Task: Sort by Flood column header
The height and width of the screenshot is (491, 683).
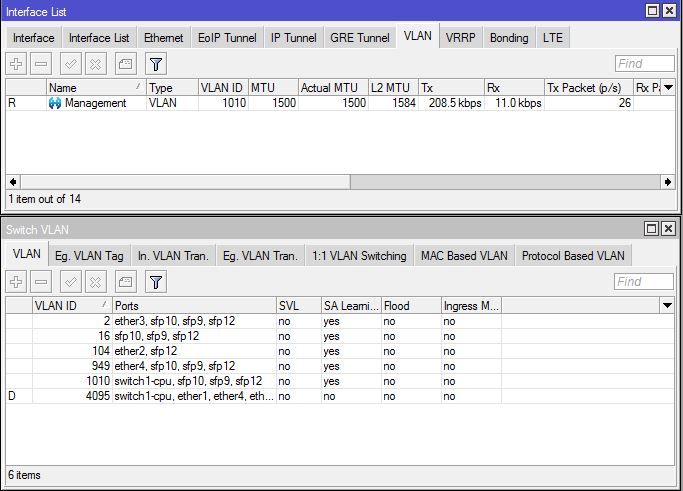Action: [411, 306]
